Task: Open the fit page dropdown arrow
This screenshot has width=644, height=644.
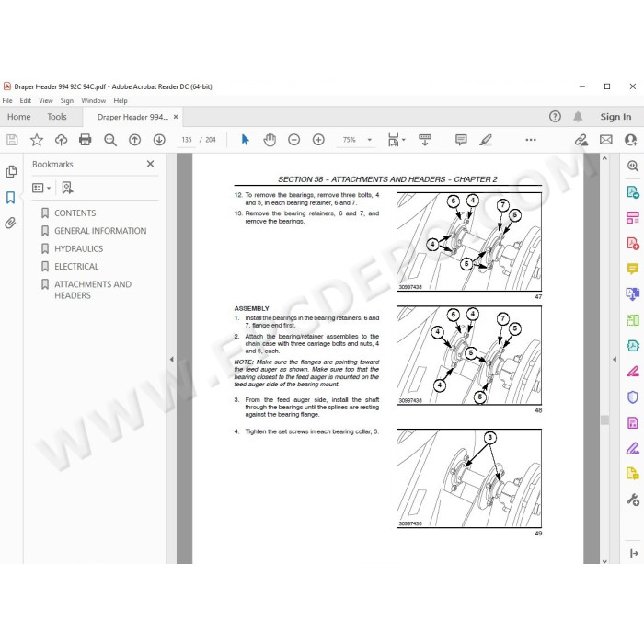Action: click(403, 140)
